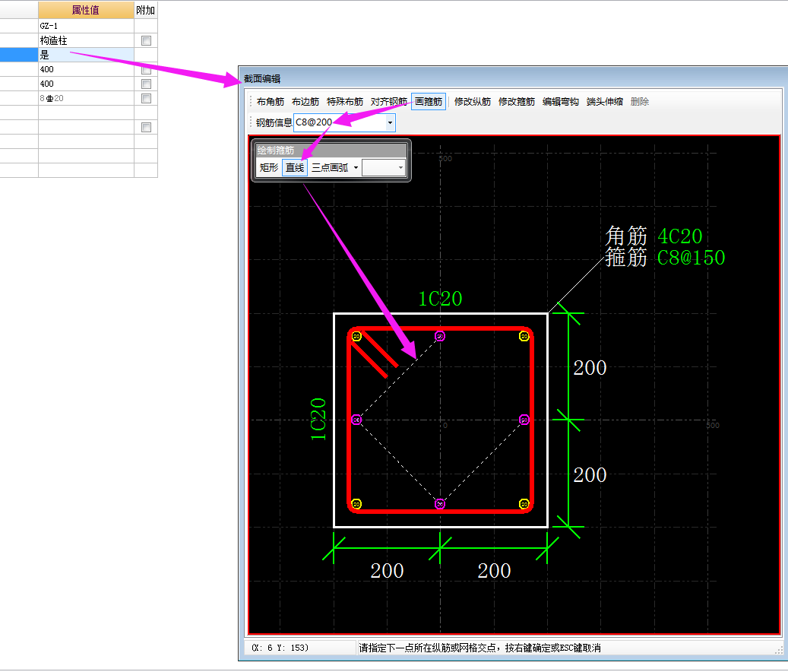Pick the top-middle magenta rebar point
Image resolution: width=788 pixels, height=672 pixels.
point(440,336)
